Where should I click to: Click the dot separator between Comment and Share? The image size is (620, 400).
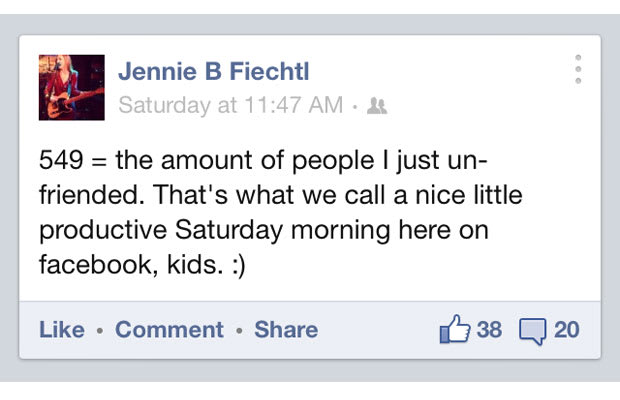(x=239, y=330)
